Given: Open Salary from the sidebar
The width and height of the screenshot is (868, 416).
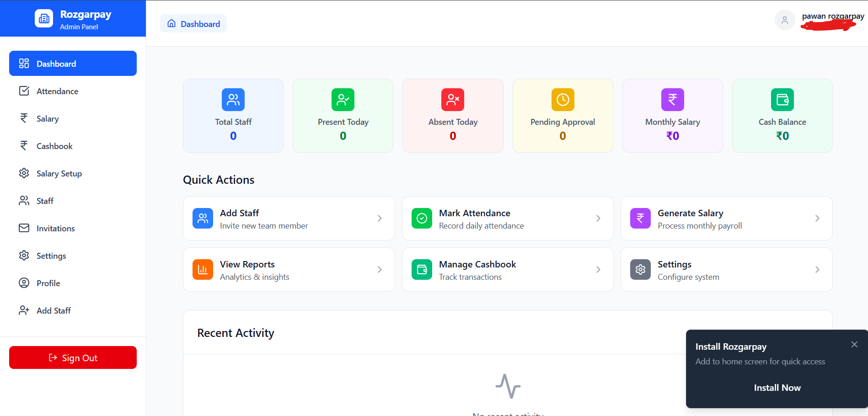Looking at the screenshot, I should (73, 118).
